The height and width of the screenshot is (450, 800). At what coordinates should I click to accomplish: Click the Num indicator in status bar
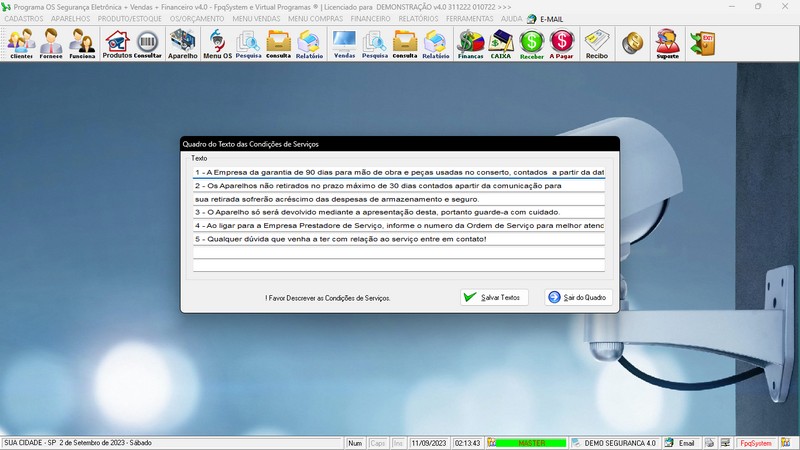point(355,443)
